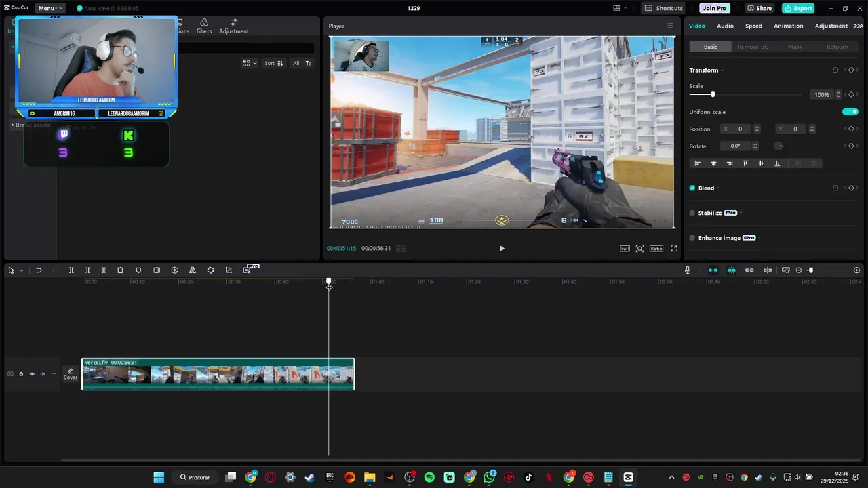Select the Split clip tool
Screen dimensions: 868x488
71,270
